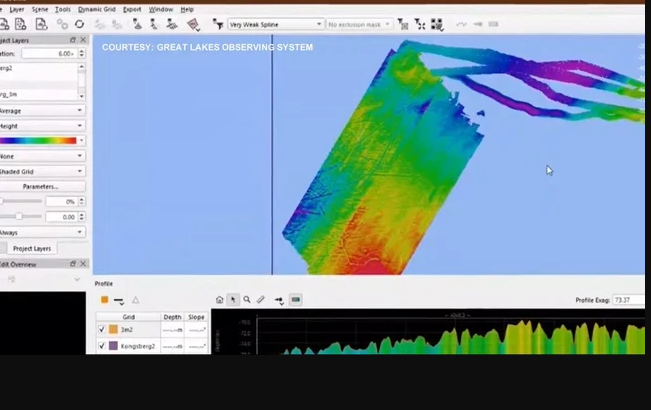Click the filter with grid icon

tap(402, 24)
